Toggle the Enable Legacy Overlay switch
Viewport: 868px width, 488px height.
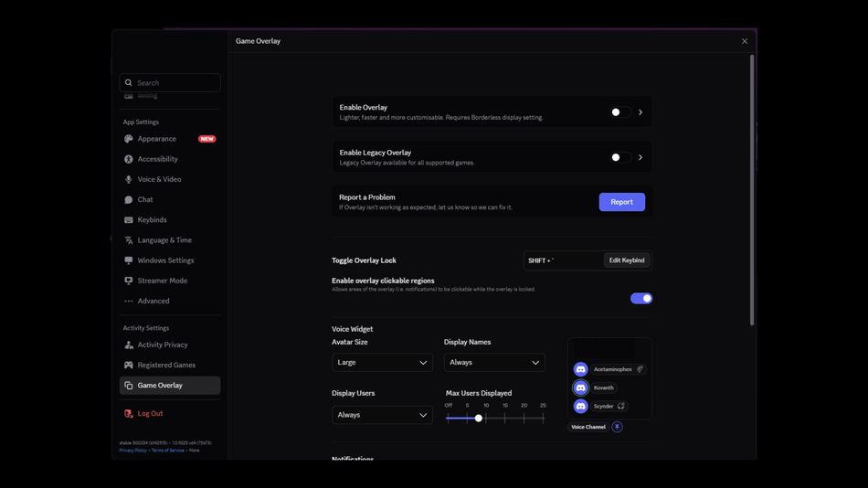coord(620,157)
